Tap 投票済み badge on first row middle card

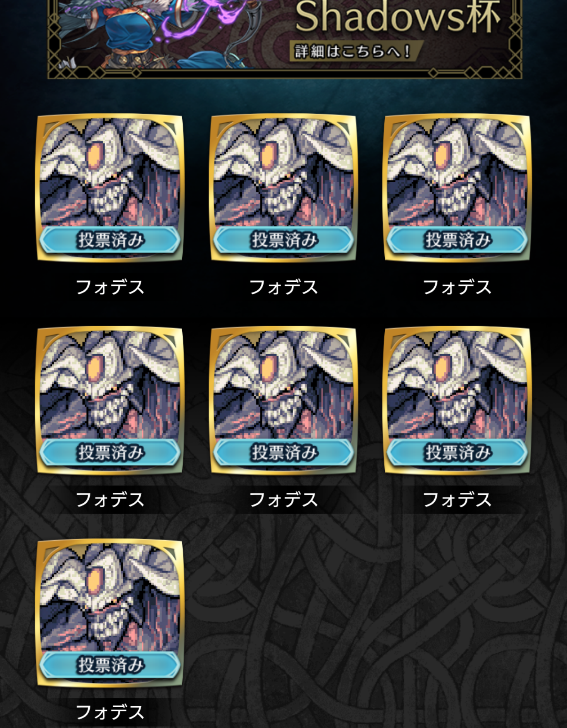[284, 240]
